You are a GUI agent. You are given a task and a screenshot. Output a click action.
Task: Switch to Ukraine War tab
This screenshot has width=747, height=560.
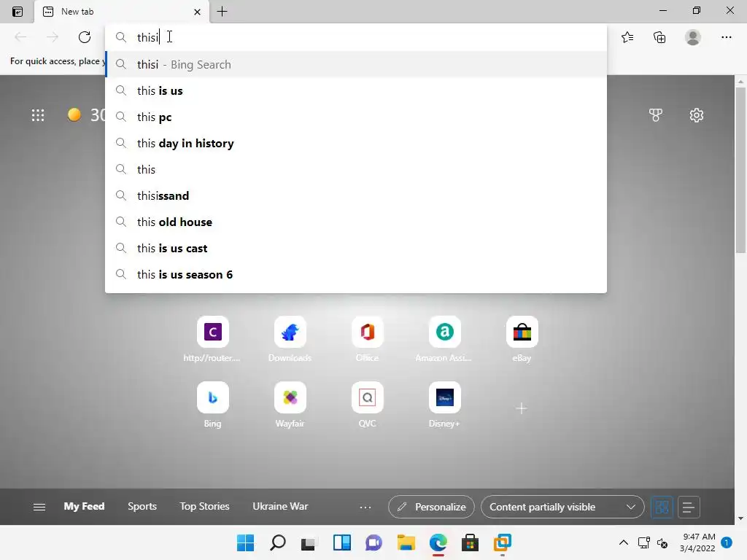pyautogui.click(x=280, y=506)
